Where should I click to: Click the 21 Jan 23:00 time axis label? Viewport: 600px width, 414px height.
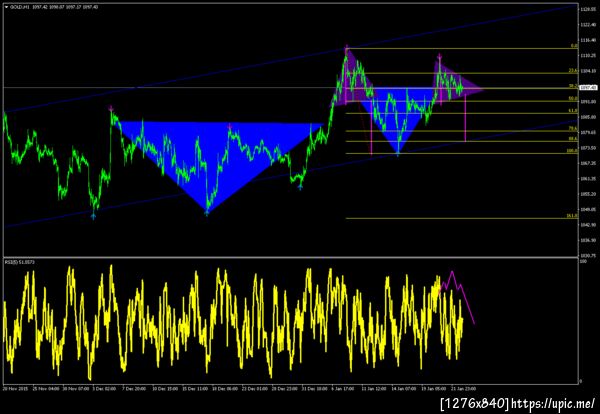coord(465,388)
